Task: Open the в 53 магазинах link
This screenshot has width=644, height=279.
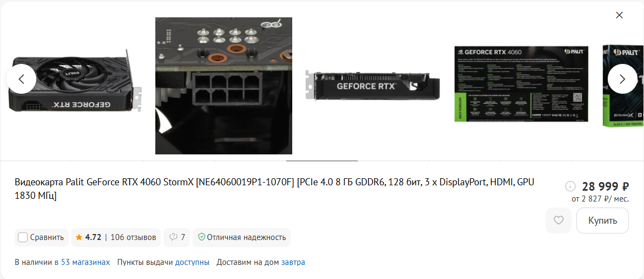Action: pos(82,262)
